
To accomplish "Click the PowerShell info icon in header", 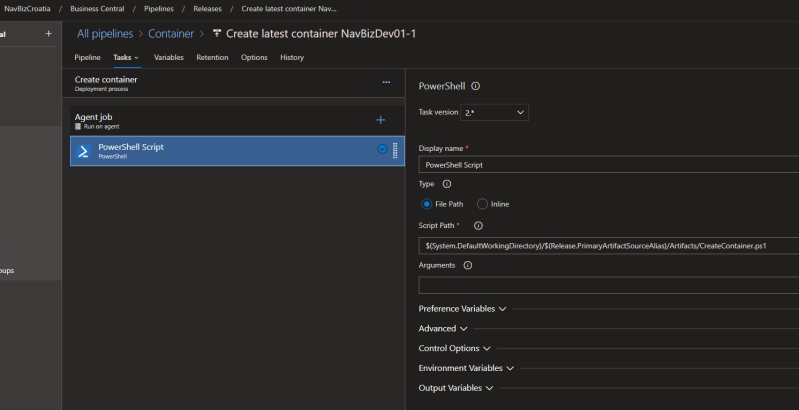I will tap(475, 86).
